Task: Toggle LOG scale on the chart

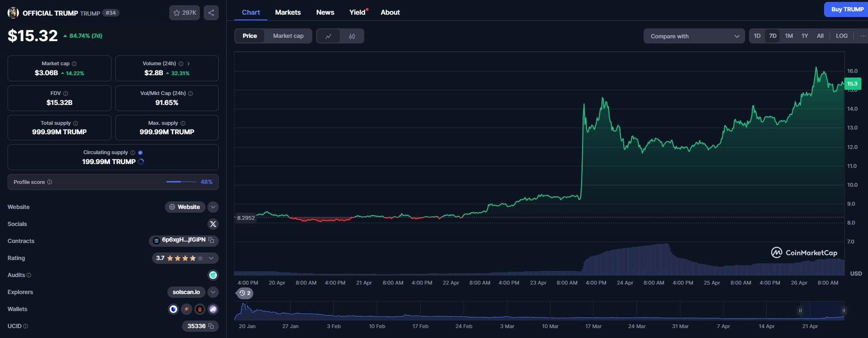Action: click(842, 36)
